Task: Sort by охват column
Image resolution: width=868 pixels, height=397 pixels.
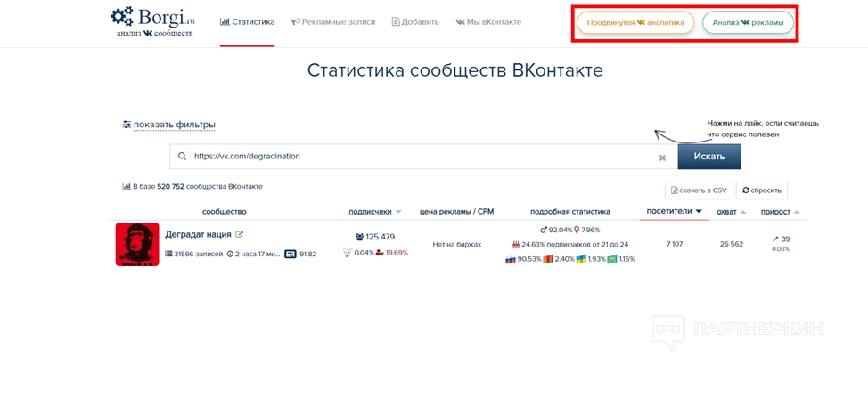Action: (x=726, y=212)
